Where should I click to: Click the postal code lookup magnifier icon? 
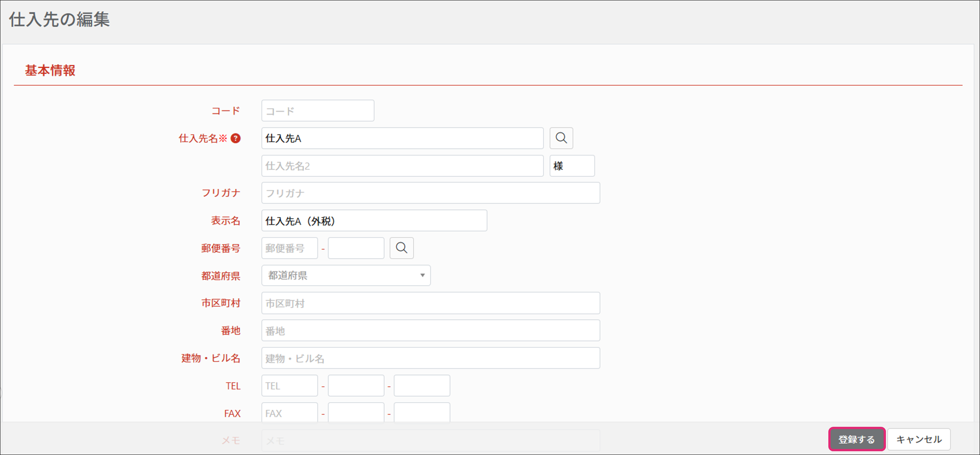pyautogui.click(x=401, y=248)
